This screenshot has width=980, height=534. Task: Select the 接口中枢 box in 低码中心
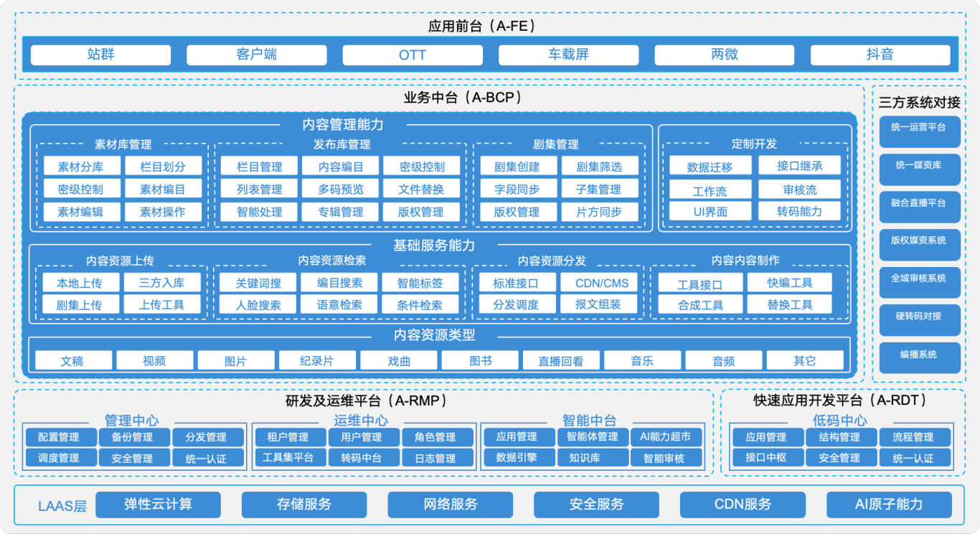point(765,458)
